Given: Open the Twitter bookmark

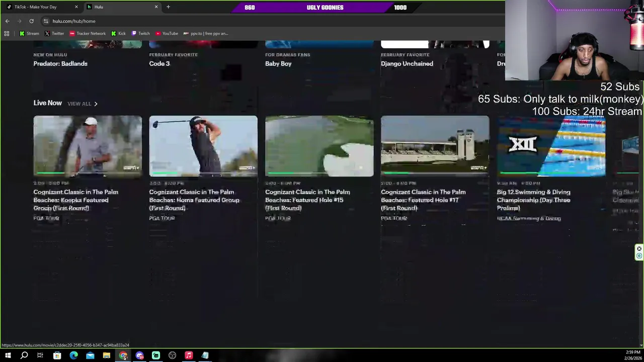Looking at the screenshot, I should tap(54, 34).
